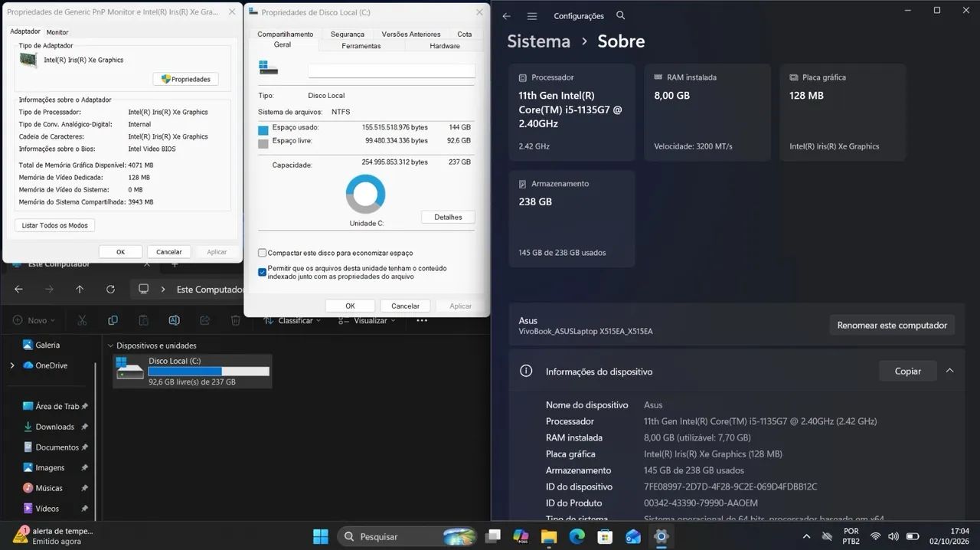Click Cancelar in Disco Local properties
Screen dimensions: 980x550
click(x=405, y=306)
